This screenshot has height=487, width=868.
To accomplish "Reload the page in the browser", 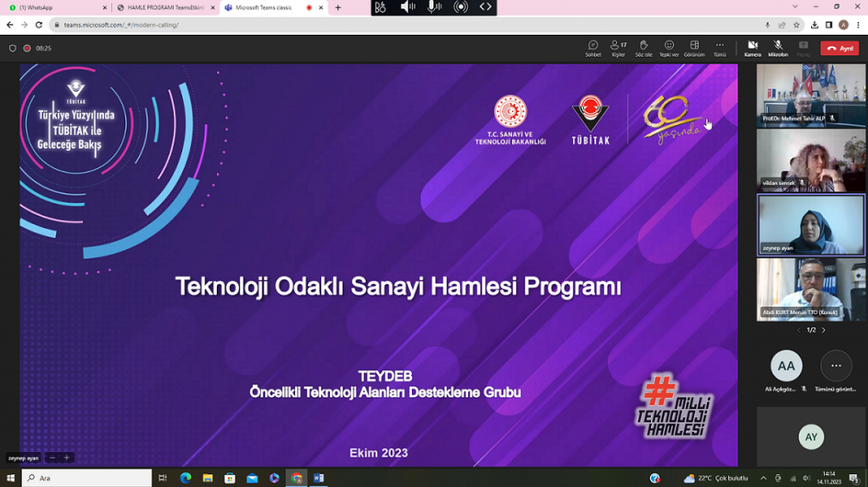I will tap(39, 25).
